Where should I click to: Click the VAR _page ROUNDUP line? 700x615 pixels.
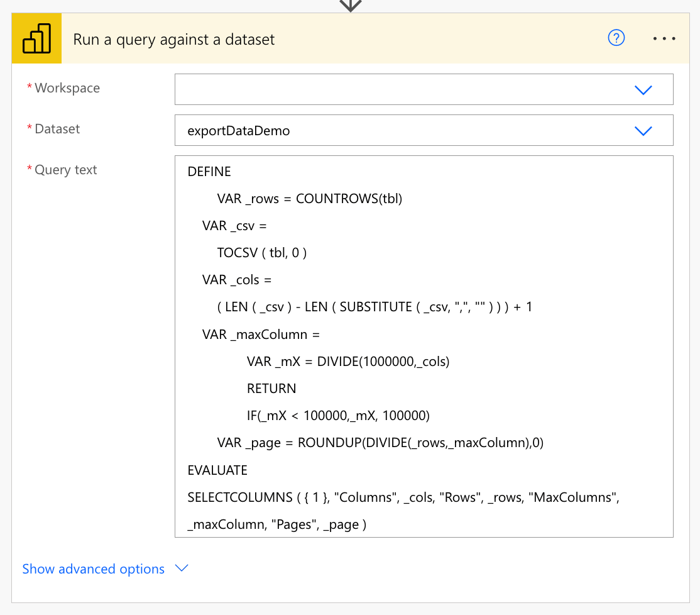coord(380,443)
